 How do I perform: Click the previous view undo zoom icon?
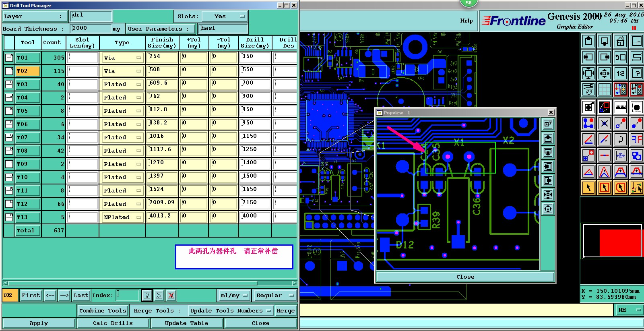pos(621,57)
